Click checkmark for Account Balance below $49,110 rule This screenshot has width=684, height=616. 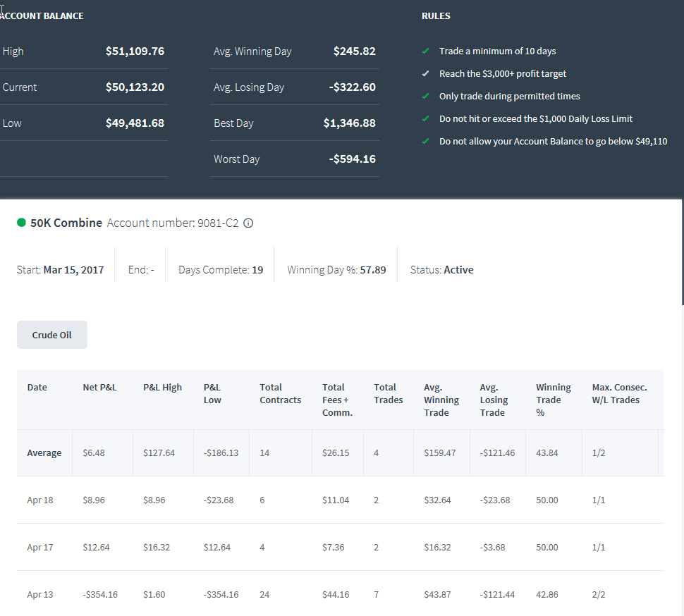pos(426,141)
